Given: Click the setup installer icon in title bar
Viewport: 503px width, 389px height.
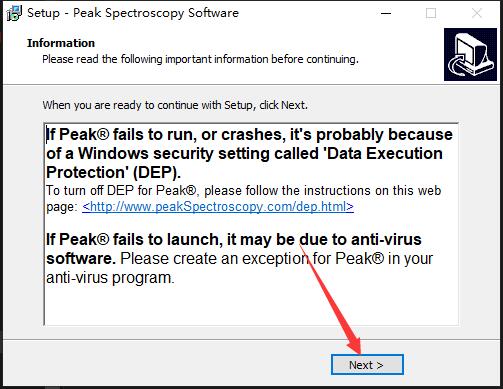Looking at the screenshot, I should pyautogui.click(x=14, y=13).
